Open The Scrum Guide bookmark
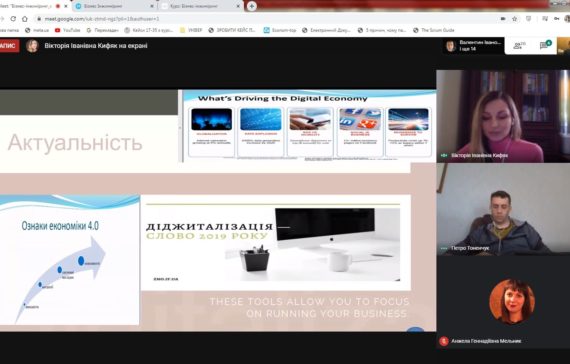The width and height of the screenshot is (570, 364). [x=434, y=30]
